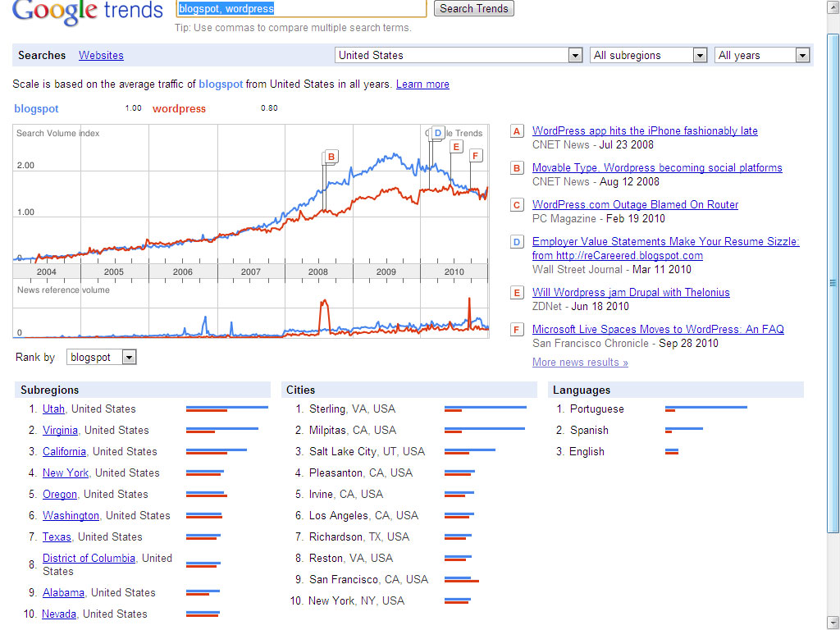Click the San Francisco, CA, USA entry
This screenshot has height=630, width=840.
(368, 580)
